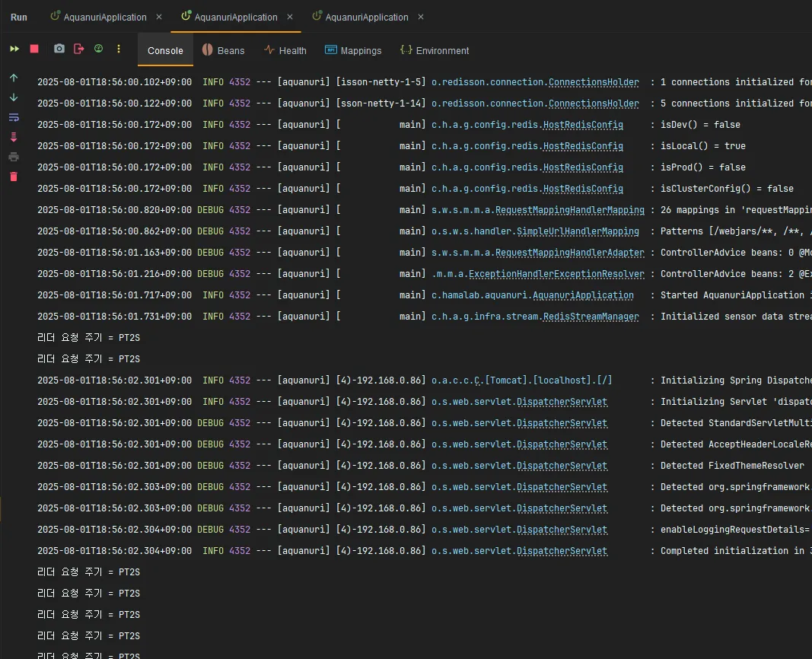The image size is (812, 659).
Task: Open the SimpleUrlHandlerMapping class link
Action: [x=578, y=231]
